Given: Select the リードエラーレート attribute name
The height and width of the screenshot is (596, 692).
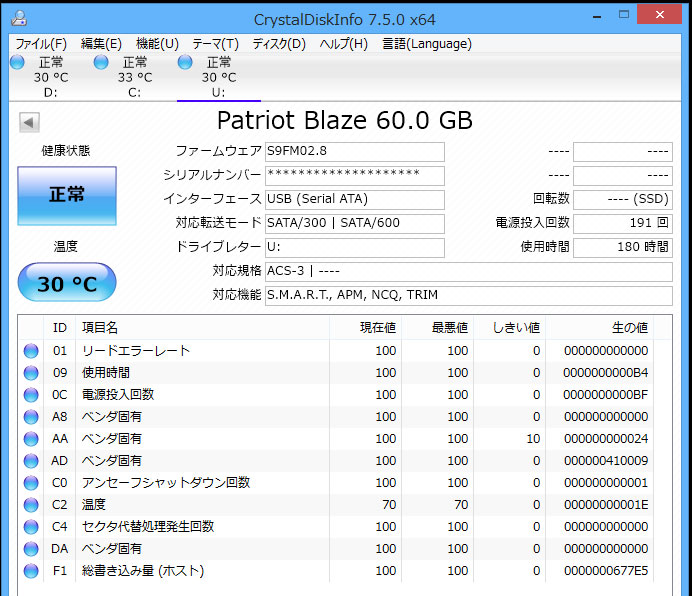Looking at the screenshot, I should (135, 351).
